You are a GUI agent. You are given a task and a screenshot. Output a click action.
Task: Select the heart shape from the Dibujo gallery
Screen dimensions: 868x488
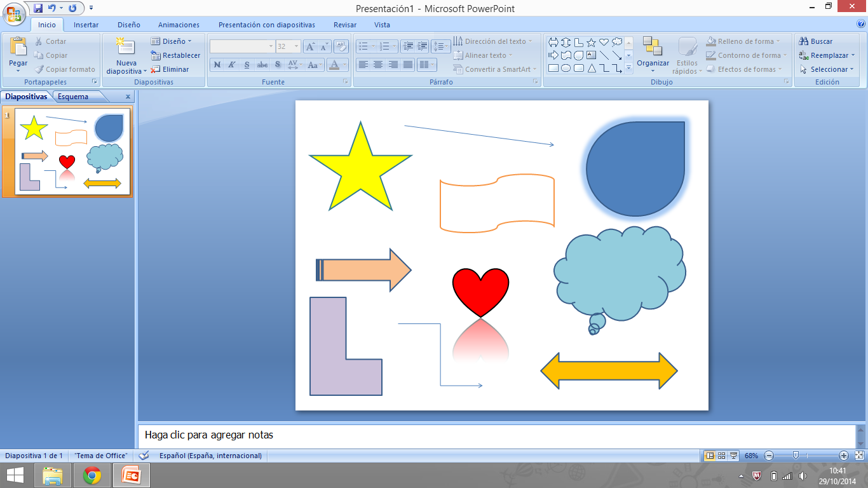604,42
